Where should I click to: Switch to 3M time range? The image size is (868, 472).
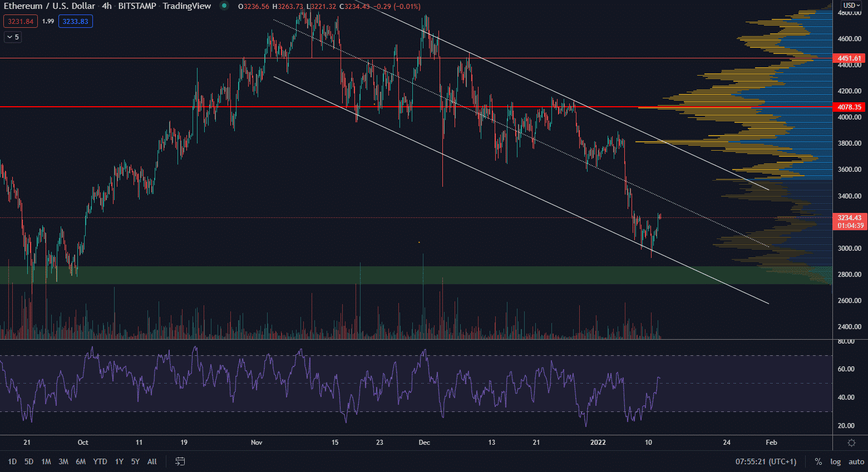(63, 461)
